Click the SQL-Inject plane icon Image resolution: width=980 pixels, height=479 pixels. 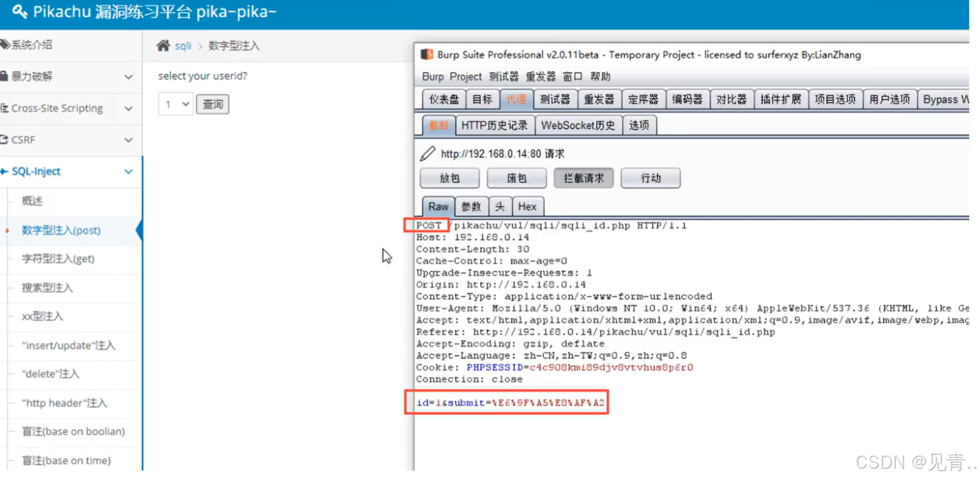coord(4,171)
